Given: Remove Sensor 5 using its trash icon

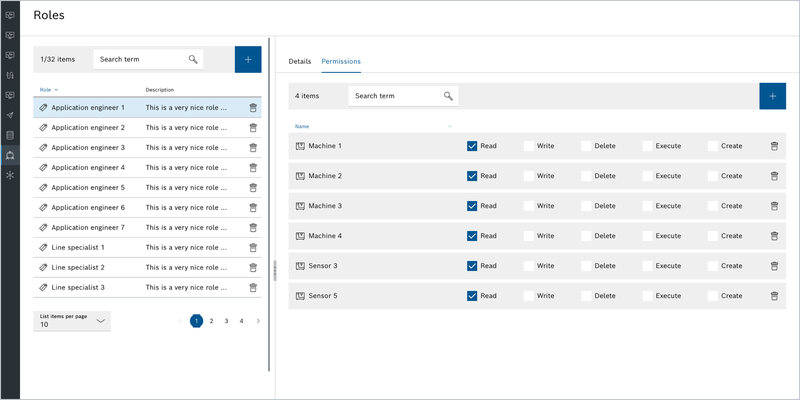Looking at the screenshot, I should [774, 296].
